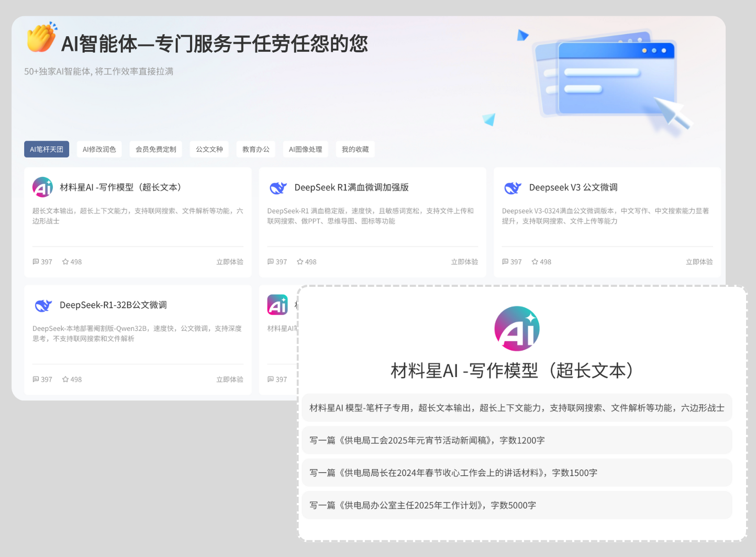Star the 材料星AI -写作模型 card

(65, 262)
